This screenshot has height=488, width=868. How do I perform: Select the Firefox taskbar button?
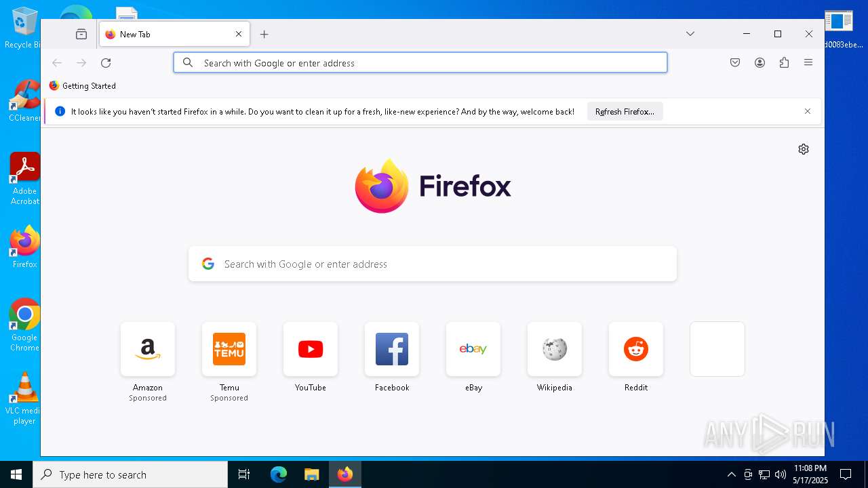tap(345, 474)
